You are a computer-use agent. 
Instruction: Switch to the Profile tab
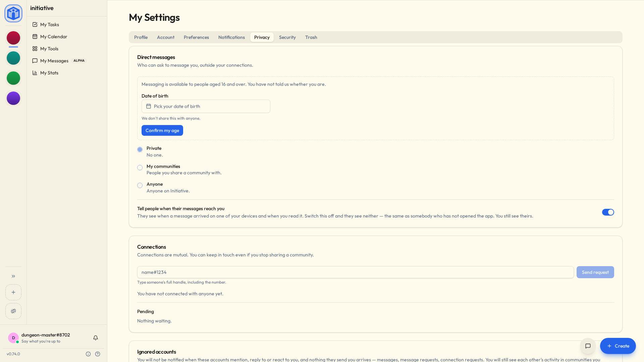click(x=141, y=37)
